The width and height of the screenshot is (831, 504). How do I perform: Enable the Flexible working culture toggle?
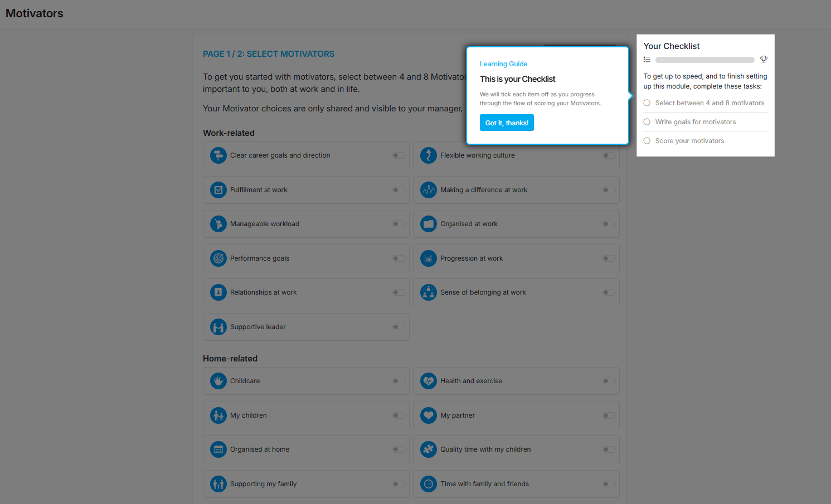609,155
